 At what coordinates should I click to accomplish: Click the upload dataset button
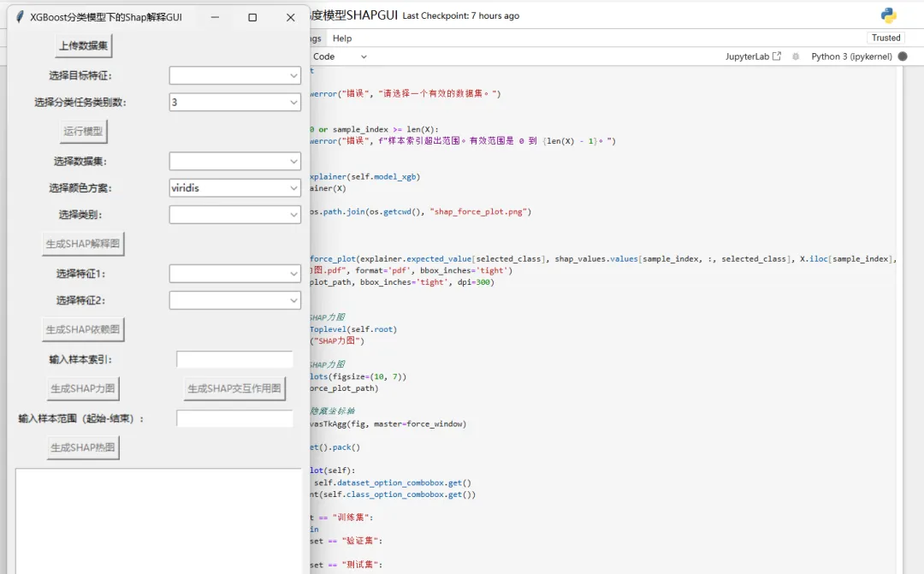[x=83, y=45]
